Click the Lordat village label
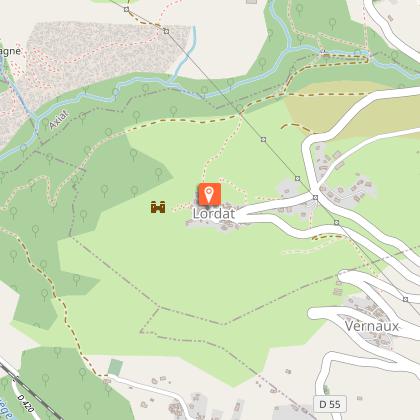 coord(214,214)
